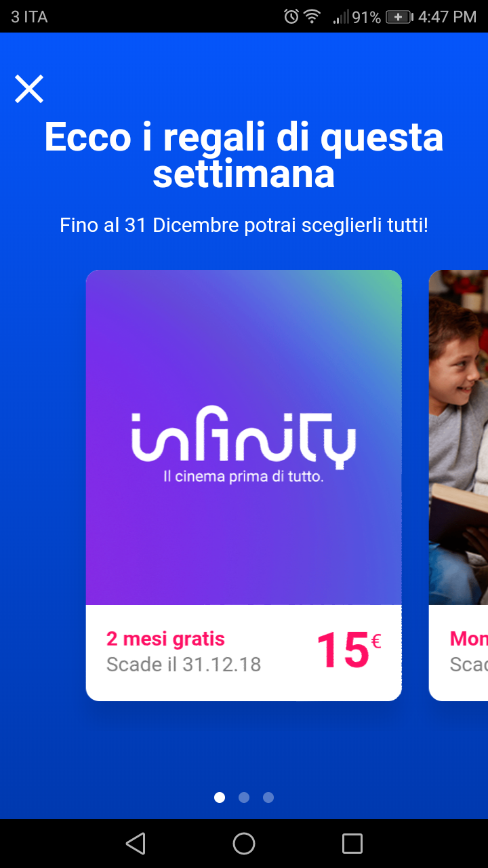Tap the 4:47 PM clock in status bar

pyautogui.click(x=447, y=17)
